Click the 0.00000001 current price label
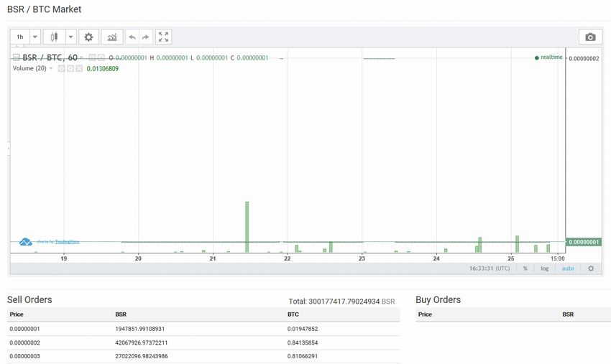Image resolution: width=611 pixels, height=364 pixels. tap(584, 242)
